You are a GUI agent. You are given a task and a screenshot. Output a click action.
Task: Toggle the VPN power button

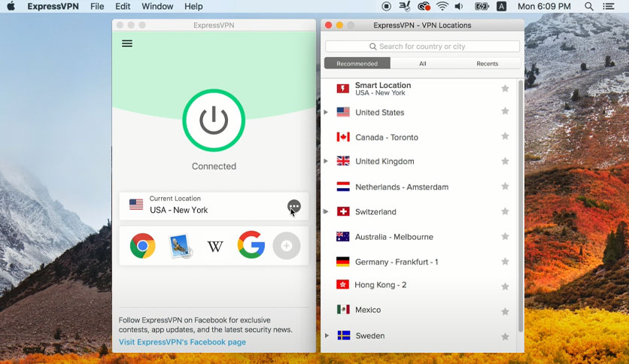coord(214,120)
